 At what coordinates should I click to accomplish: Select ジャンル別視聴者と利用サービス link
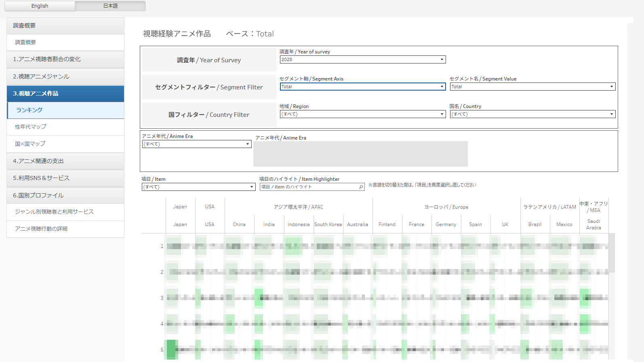65,212
